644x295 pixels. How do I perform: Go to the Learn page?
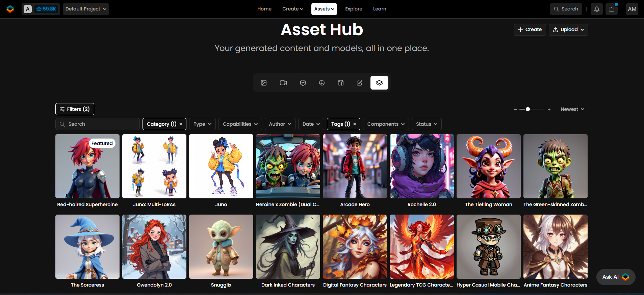point(380,9)
